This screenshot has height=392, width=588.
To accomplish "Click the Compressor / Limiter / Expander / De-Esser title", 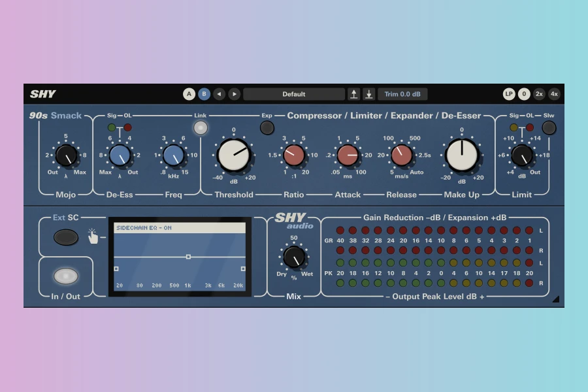I will pos(384,116).
